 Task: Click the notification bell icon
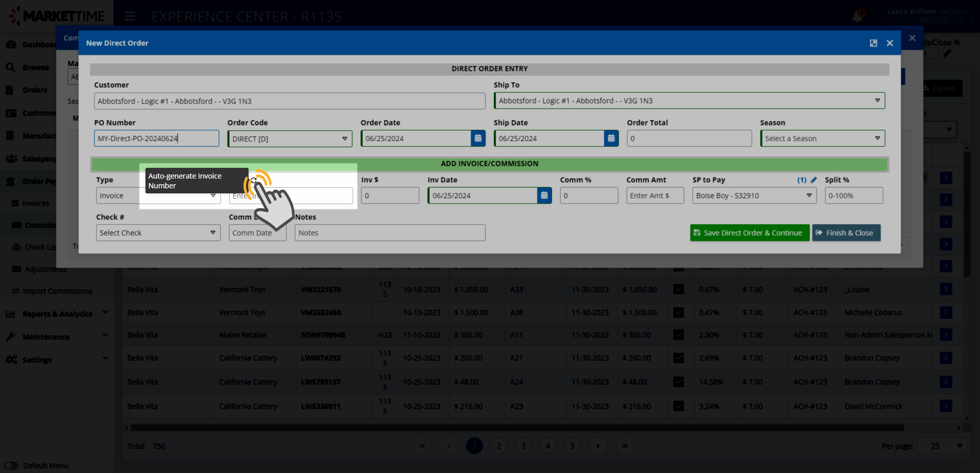857,16
